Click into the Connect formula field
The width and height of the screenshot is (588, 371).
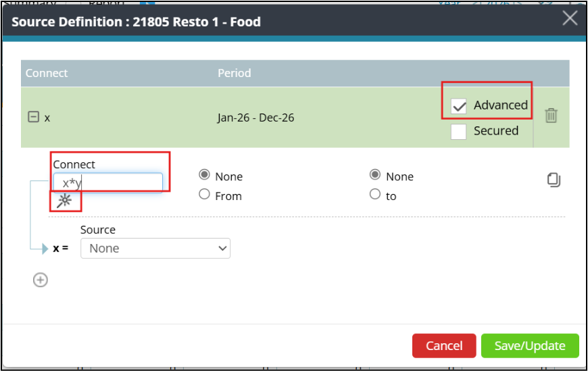point(108,182)
